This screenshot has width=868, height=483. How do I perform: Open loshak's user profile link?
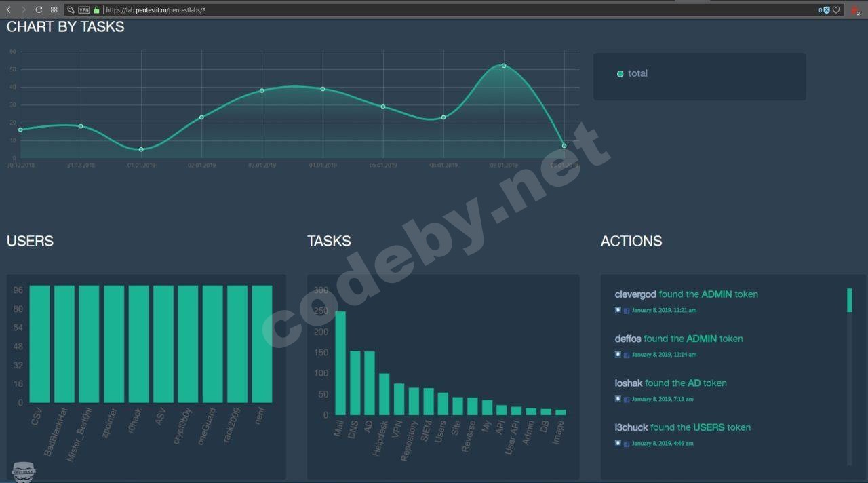click(629, 383)
